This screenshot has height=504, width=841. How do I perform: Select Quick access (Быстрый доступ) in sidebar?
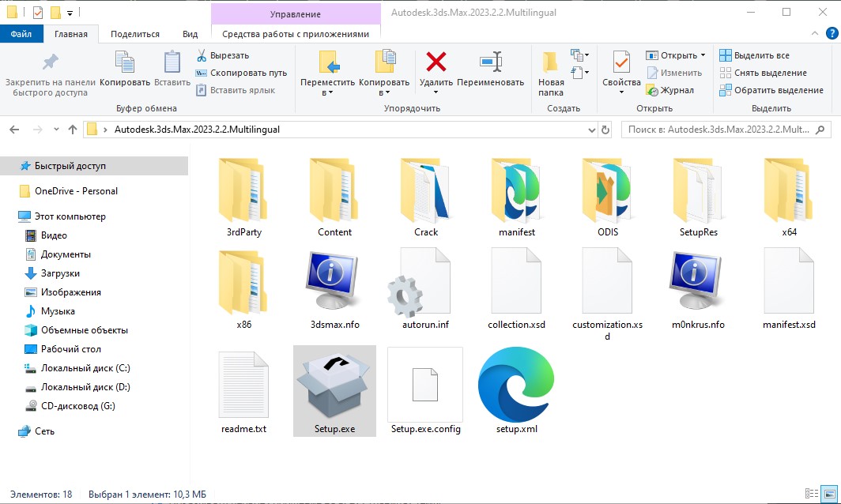tap(94, 166)
